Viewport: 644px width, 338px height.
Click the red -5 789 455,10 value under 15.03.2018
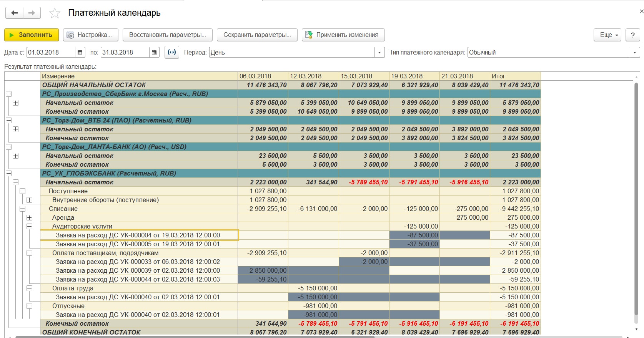368,182
